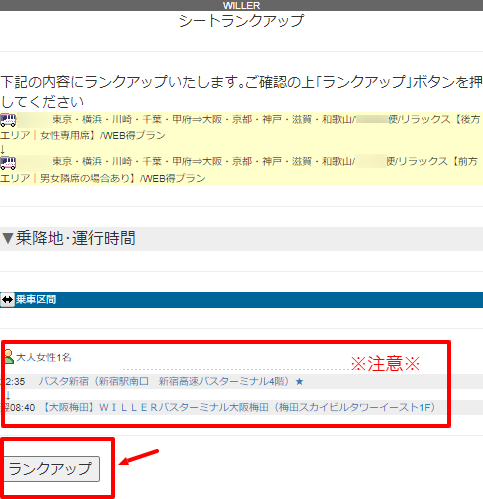483x499 pixels.
Task: Select the 乗車区間 section label
Action: pos(36,300)
